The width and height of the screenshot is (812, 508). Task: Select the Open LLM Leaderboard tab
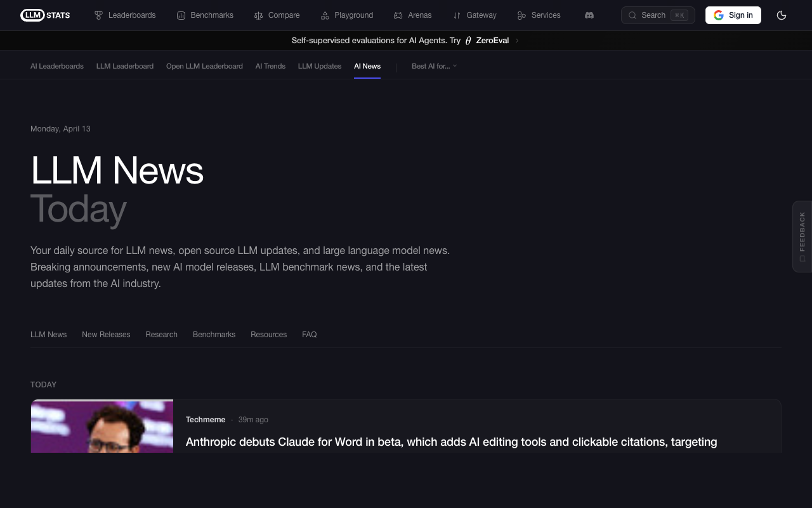(204, 66)
